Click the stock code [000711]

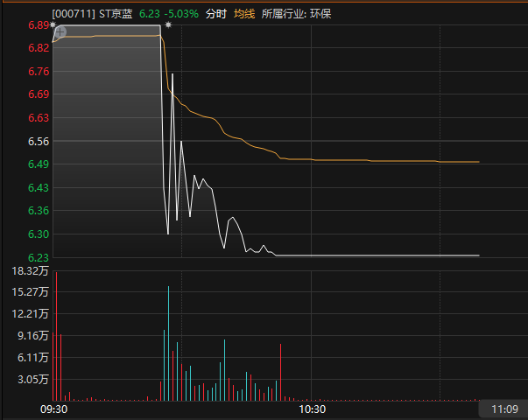pyautogui.click(x=74, y=14)
